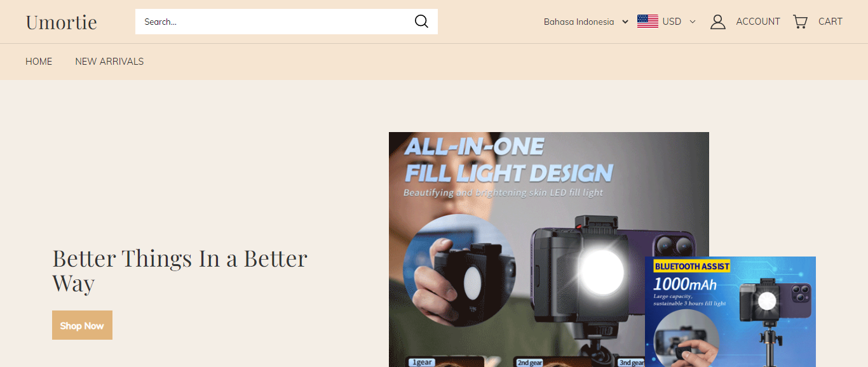The image size is (868, 367).
Task: Click the US flag currency icon
Action: pos(648,22)
